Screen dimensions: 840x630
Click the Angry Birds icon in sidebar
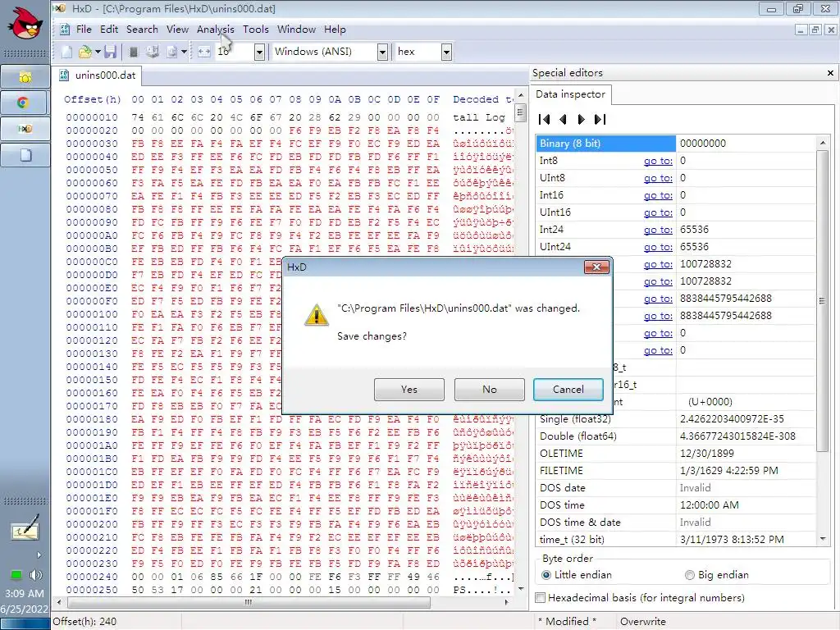pyautogui.click(x=25, y=24)
